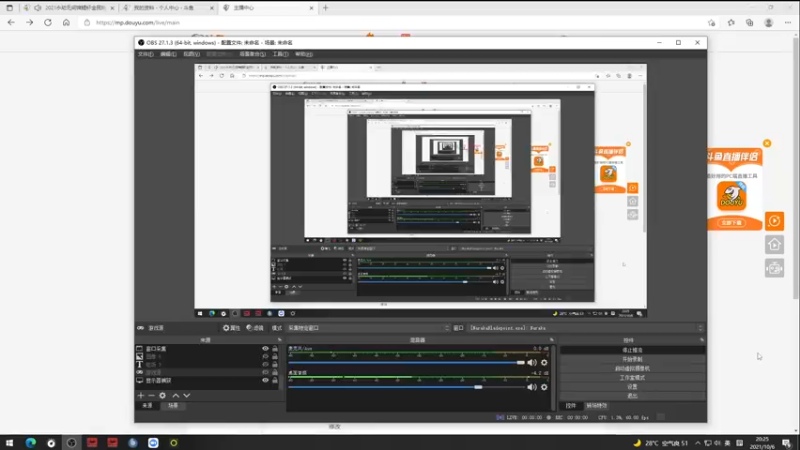
Task: Toggle visibility of 显示器采集 source
Action: pyautogui.click(x=265, y=381)
